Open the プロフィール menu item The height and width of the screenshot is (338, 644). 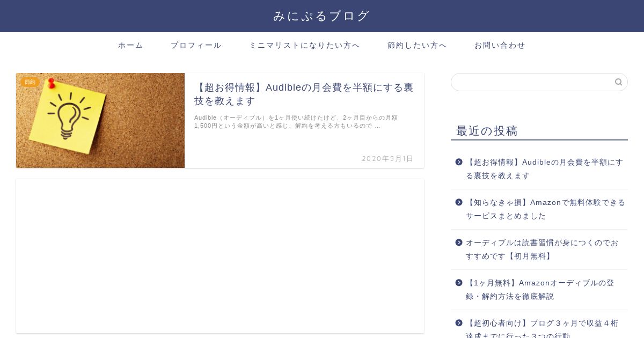[x=196, y=45]
